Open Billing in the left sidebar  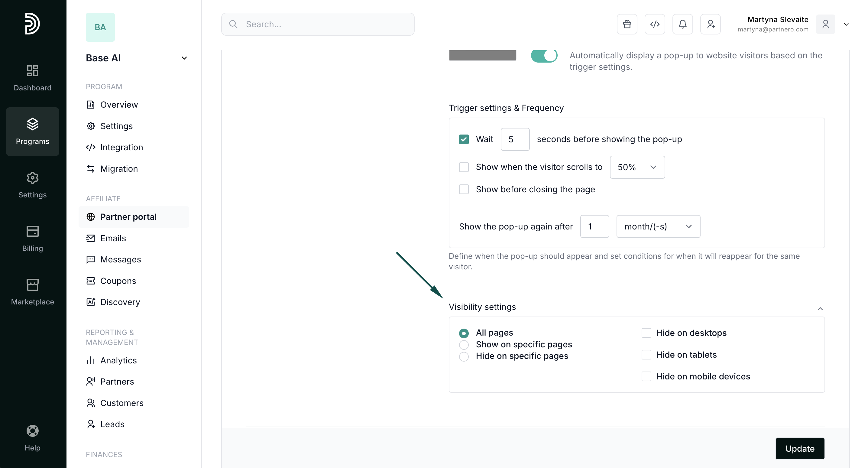(x=32, y=238)
